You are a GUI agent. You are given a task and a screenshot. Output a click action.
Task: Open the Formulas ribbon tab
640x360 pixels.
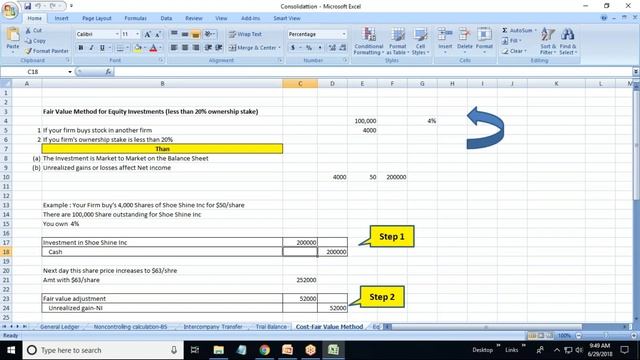click(x=136, y=18)
